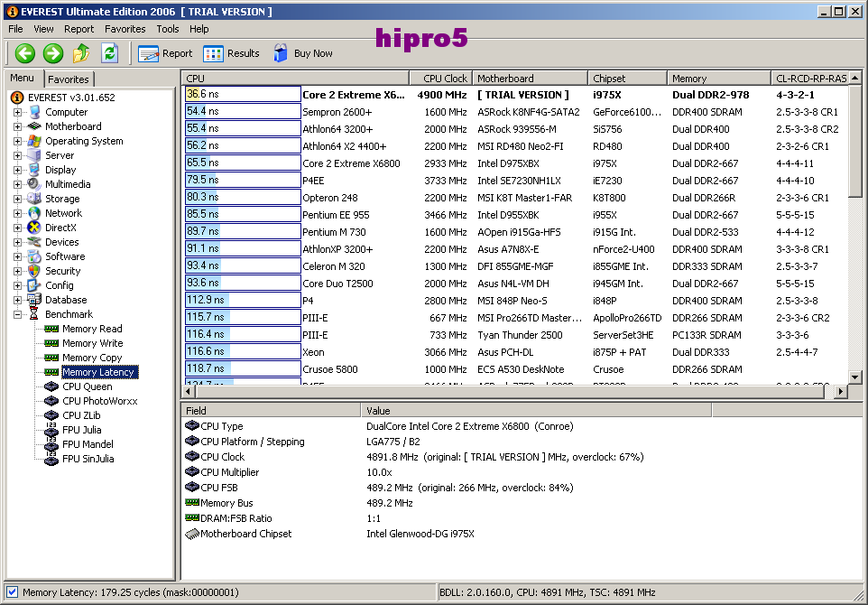The height and width of the screenshot is (605, 868).
Task: Click the Up level toolbar icon
Action: point(81,53)
